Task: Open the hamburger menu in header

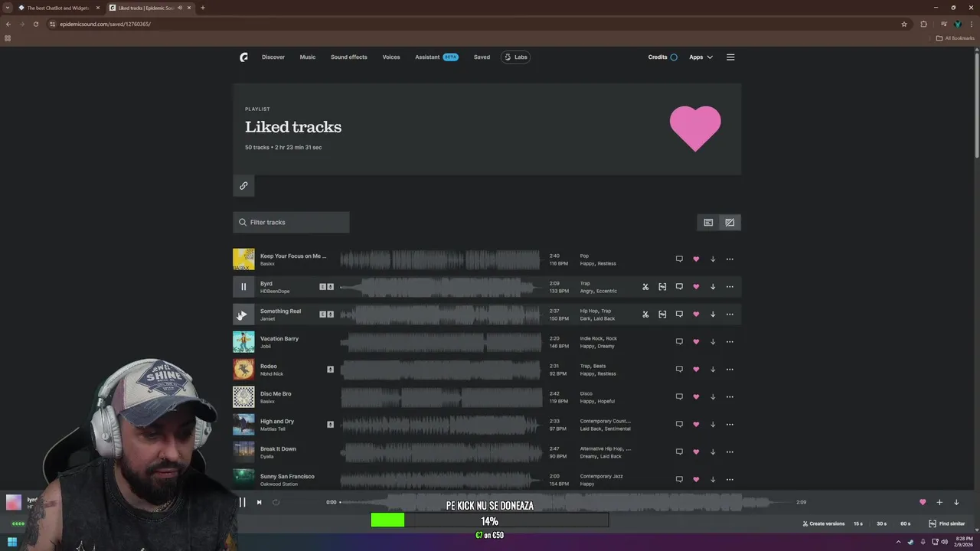Action: click(x=730, y=57)
